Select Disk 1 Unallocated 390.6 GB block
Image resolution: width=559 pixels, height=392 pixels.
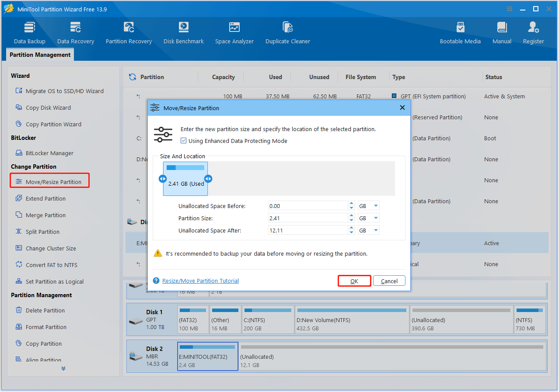click(x=461, y=320)
